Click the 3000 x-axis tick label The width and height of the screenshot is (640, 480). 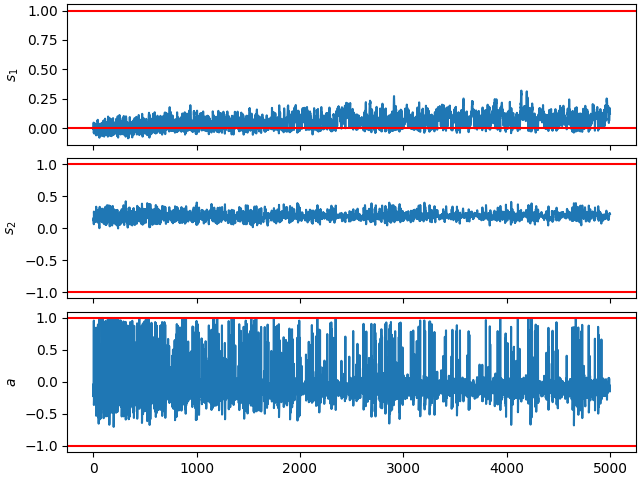pyautogui.click(x=404, y=468)
